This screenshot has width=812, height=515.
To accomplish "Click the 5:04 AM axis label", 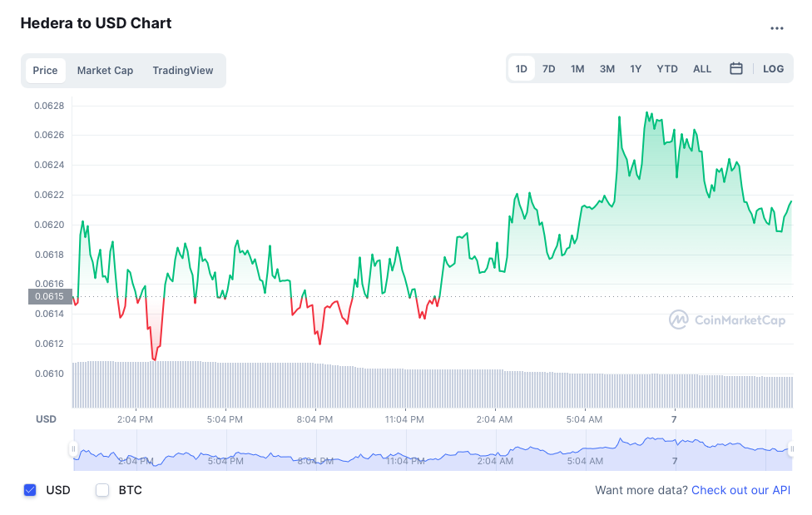I will [x=584, y=419].
